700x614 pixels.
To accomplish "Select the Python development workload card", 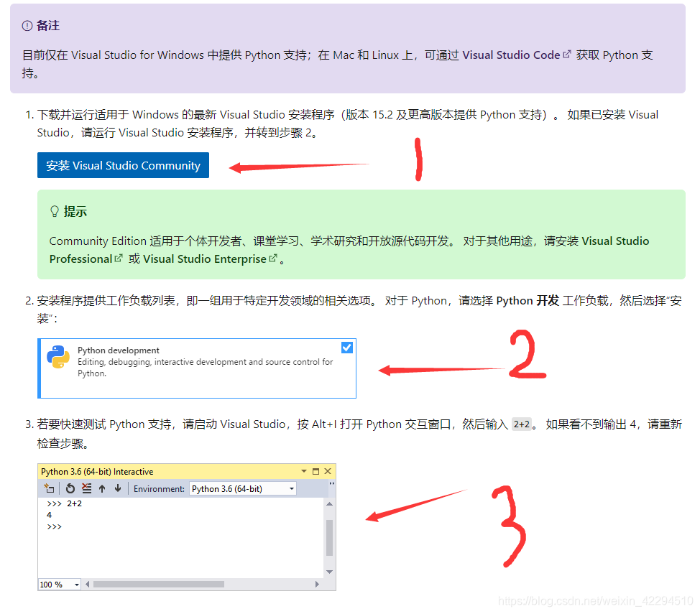I will (197, 368).
